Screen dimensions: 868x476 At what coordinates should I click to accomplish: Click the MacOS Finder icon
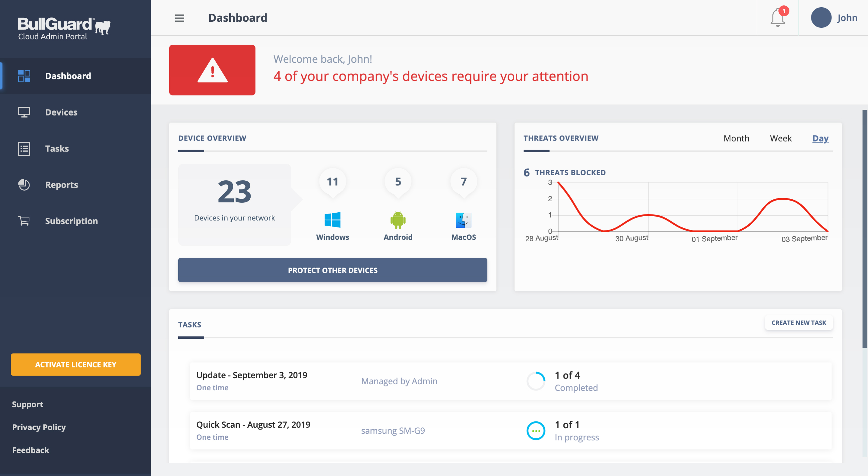[x=463, y=220]
